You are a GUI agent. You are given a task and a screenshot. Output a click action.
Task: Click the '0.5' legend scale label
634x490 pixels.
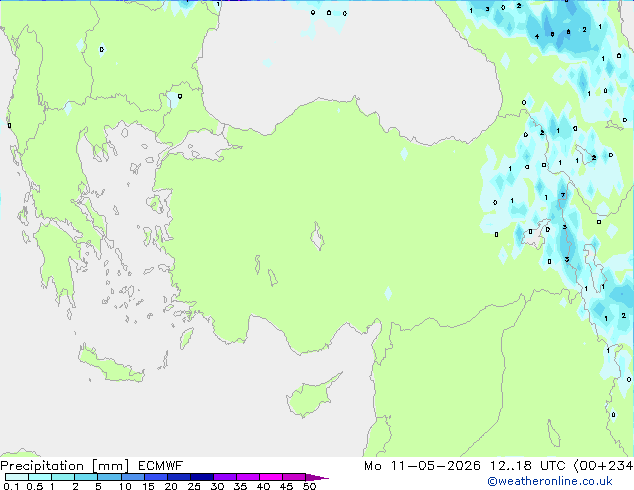[35, 486]
